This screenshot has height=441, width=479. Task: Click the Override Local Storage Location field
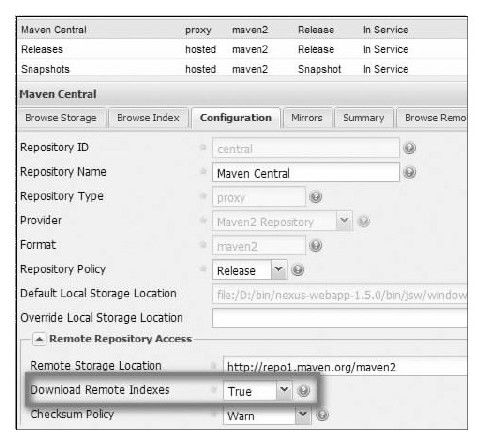coord(339,318)
